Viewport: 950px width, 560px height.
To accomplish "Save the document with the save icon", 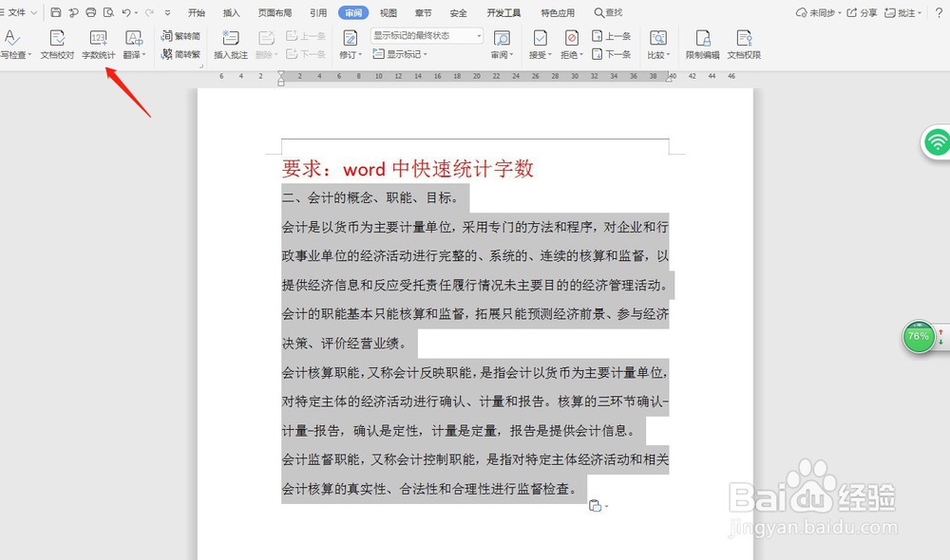I will tap(56, 12).
